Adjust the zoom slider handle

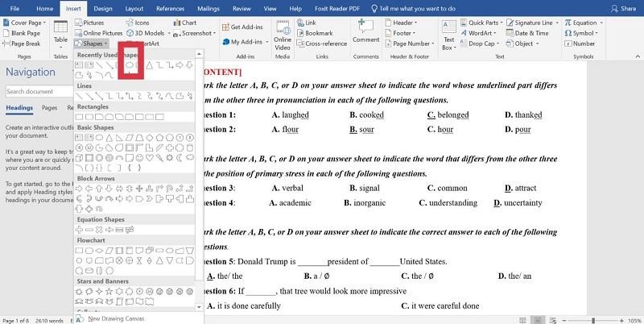click(593, 320)
